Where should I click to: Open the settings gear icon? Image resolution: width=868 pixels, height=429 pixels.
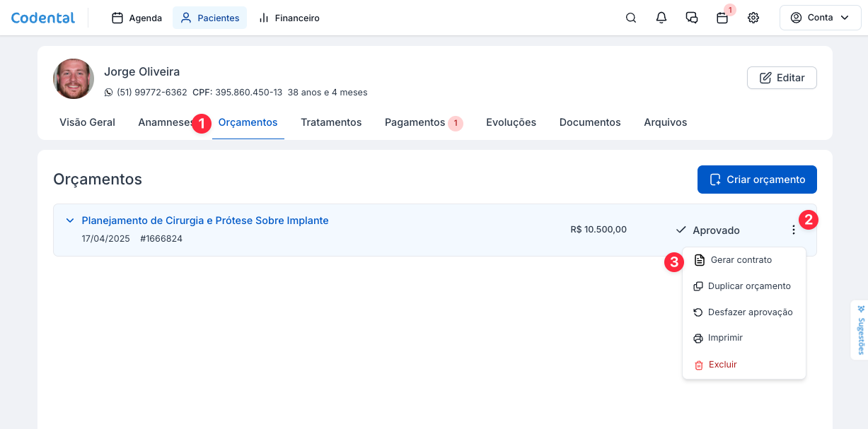[x=753, y=18]
